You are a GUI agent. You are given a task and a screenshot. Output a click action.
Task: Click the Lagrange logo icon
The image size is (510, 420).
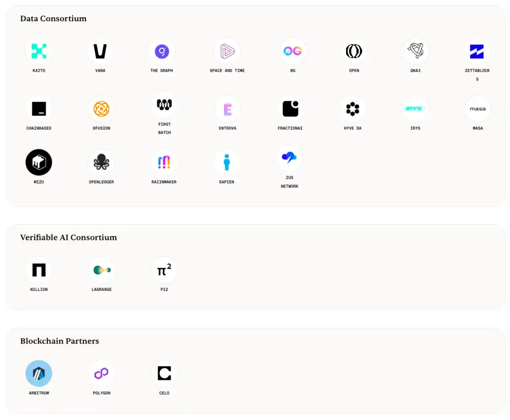coord(101,270)
